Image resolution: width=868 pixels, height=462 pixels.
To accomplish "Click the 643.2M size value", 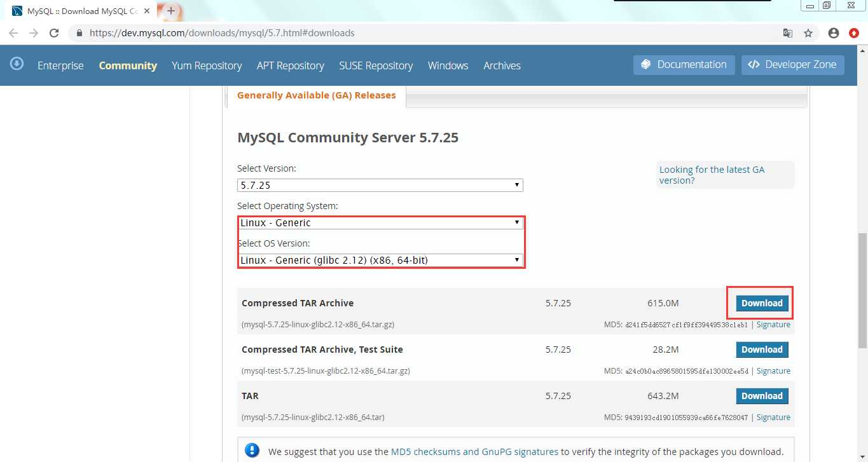I will pos(663,396).
